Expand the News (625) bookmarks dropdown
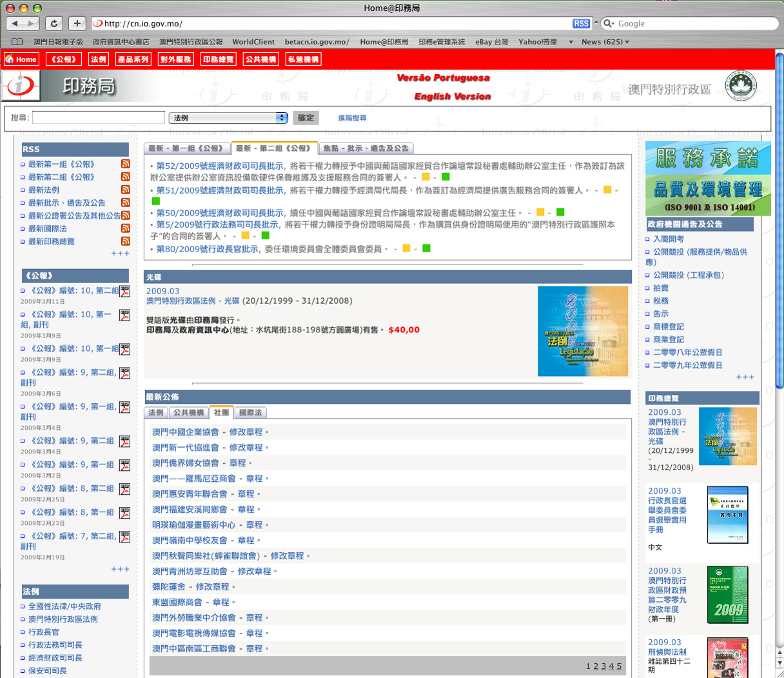Viewport: 784px width, 678px height. [x=605, y=42]
